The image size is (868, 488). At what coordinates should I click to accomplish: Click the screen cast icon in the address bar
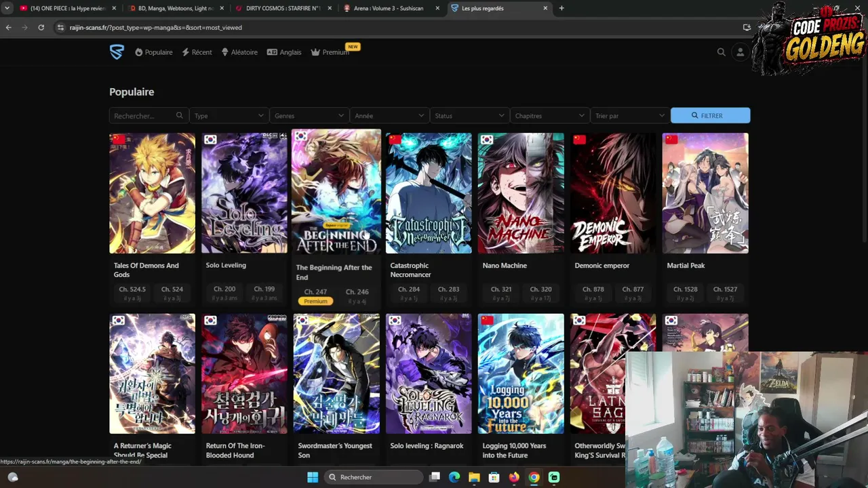[x=747, y=28]
